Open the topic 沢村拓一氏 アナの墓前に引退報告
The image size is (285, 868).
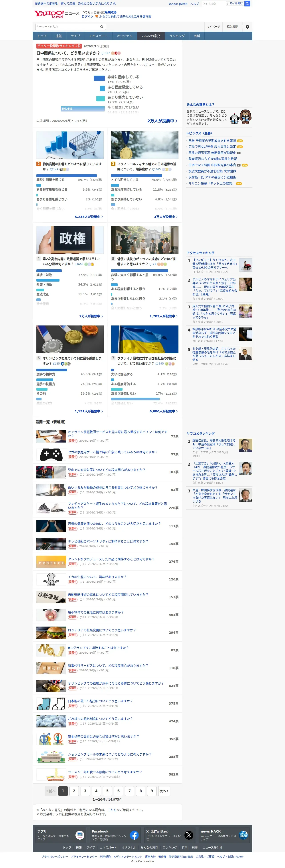(212, 177)
